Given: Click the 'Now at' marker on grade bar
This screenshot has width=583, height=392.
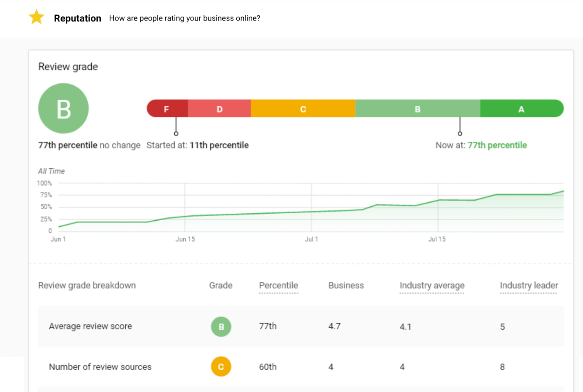Looking at the screenshot, I should point(460,133).
